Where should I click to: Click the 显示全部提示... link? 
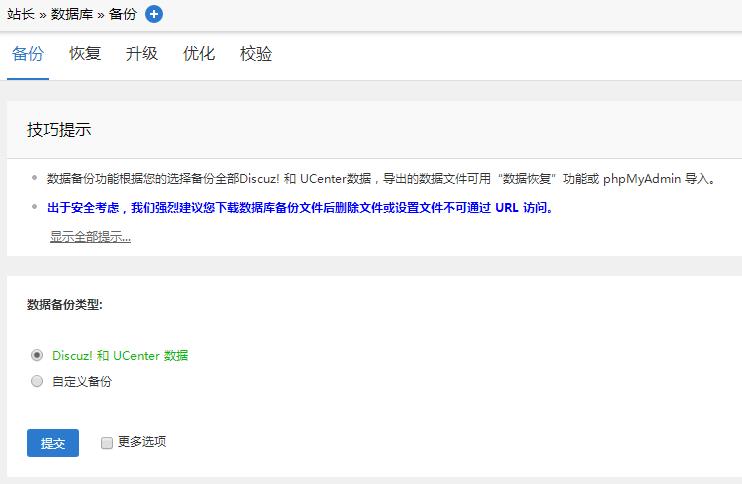[90, 237]
